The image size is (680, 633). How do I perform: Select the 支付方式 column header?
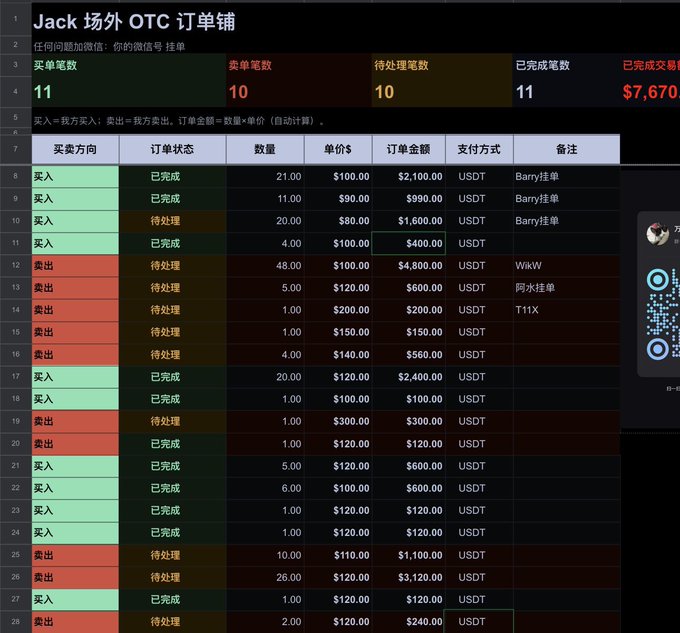pyautogui.click(x=479, y=149)
